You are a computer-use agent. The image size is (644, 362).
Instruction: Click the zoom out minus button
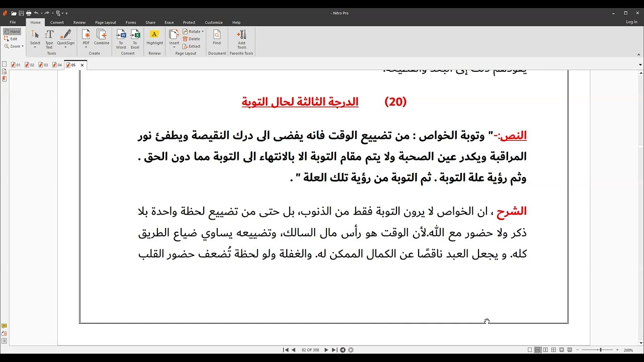click(578, 350)
